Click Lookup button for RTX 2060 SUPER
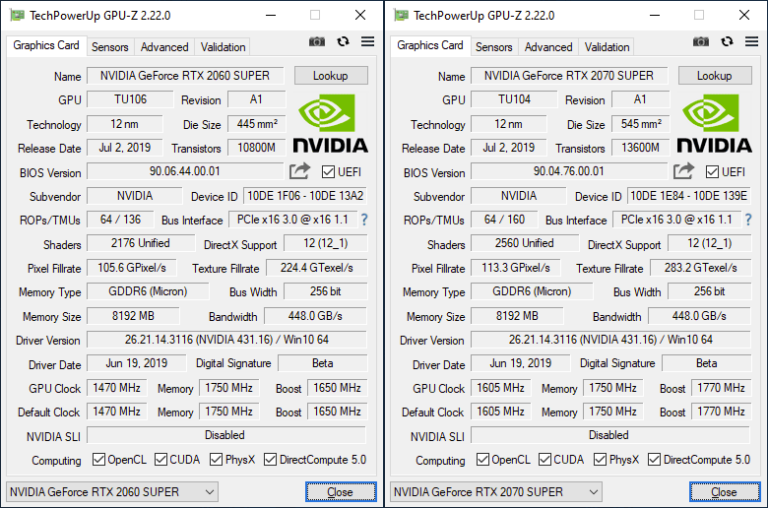Viewport: 768px width, 508px height. click(331, 76)
